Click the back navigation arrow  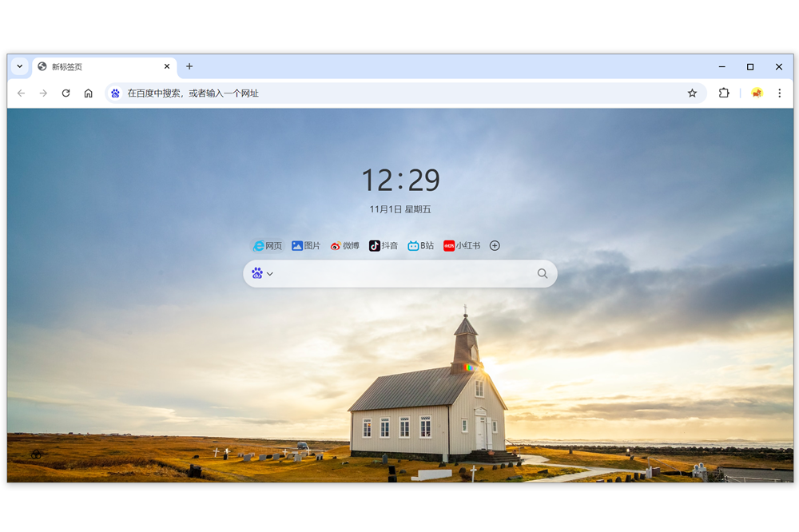point(22,93)
